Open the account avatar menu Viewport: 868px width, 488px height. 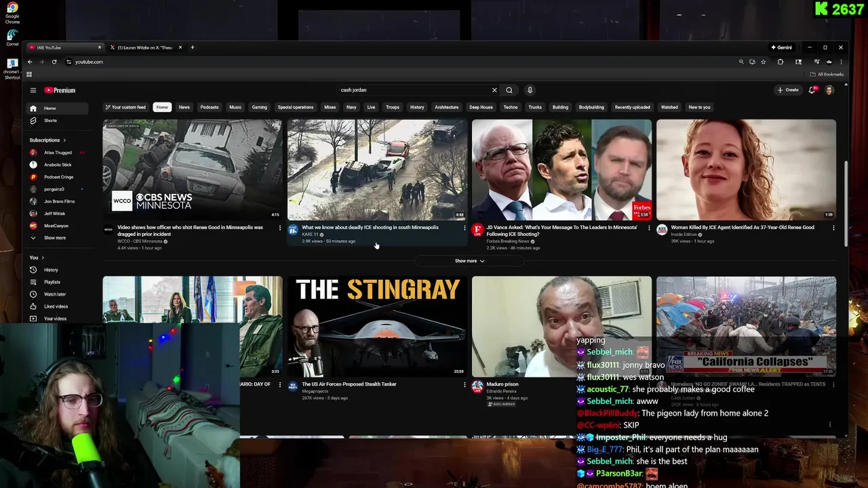click(829, 90)
